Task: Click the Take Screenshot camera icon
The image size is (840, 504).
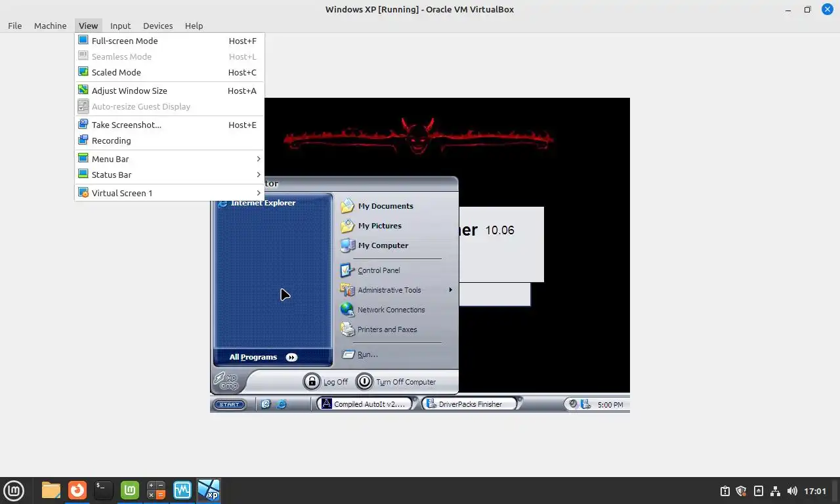Action: coord(83,125)
